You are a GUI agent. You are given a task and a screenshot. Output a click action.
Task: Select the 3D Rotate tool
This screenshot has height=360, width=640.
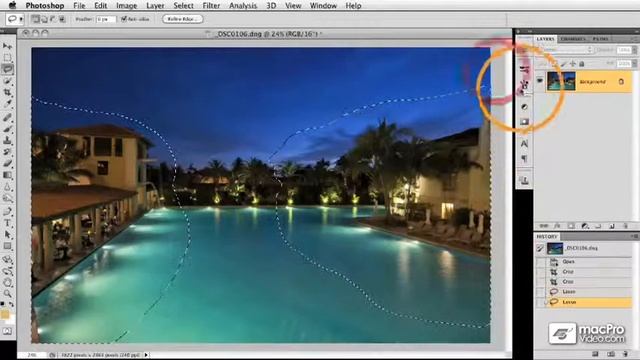click(7, 259)
